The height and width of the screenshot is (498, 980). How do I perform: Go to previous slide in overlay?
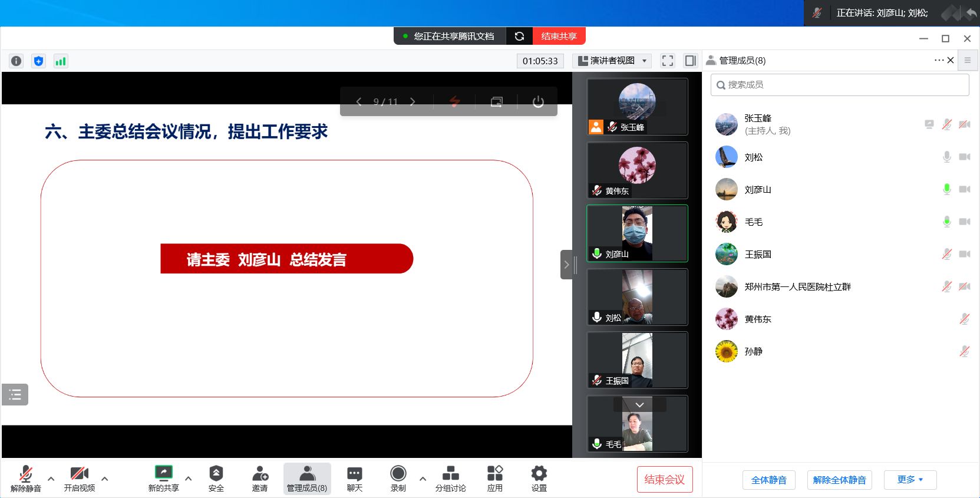coord(358,102)
